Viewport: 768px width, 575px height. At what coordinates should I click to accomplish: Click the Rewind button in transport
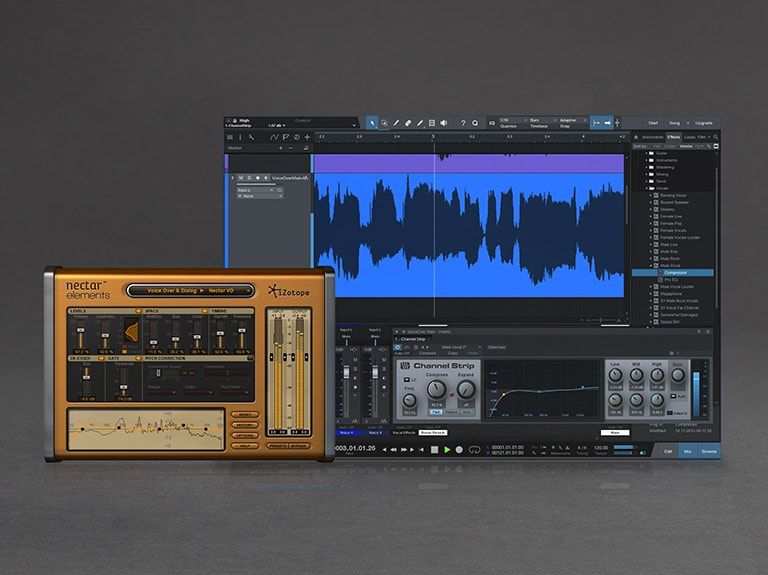(393, 450)
